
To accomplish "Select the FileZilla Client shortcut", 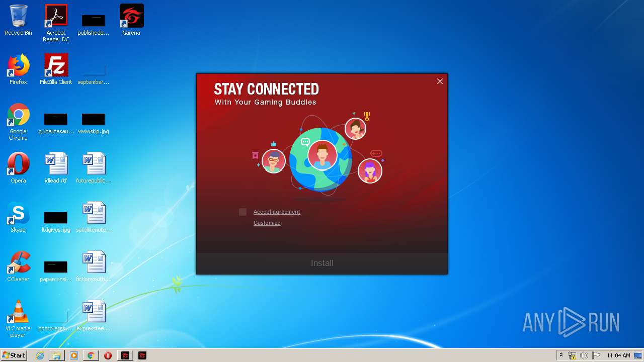I will click(x=56, y=69).
